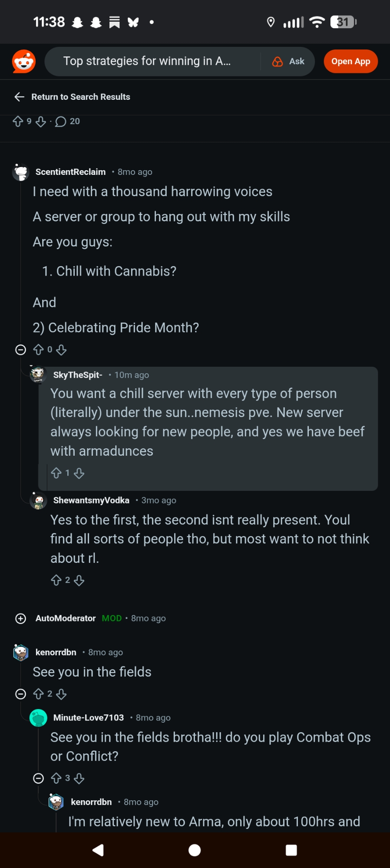This screenshot has height=868, width=390.
Task: Collapse the ScentientReclaim comment thread
Action: 20,350
